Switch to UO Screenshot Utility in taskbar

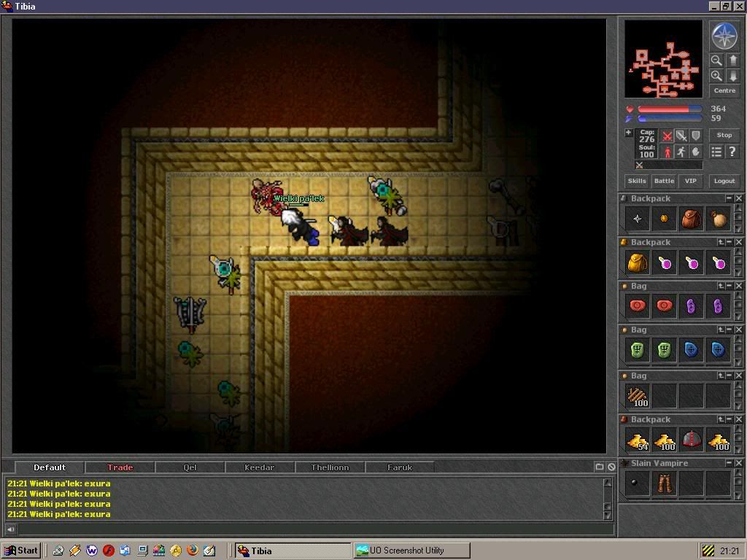(x=412, y=551)
